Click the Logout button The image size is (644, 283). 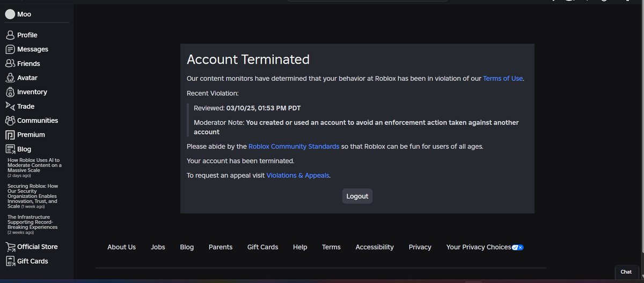357,196
